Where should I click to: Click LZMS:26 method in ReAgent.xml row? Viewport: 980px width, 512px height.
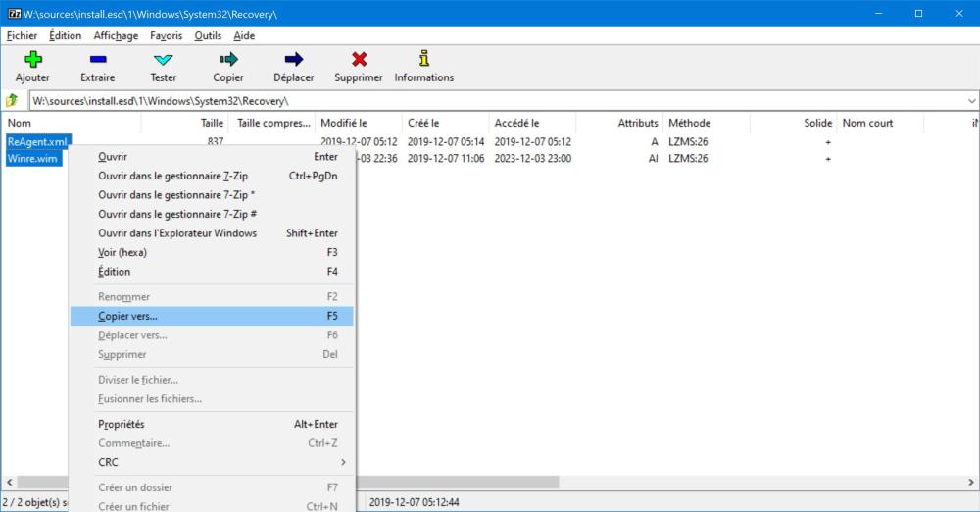[688, 141]
